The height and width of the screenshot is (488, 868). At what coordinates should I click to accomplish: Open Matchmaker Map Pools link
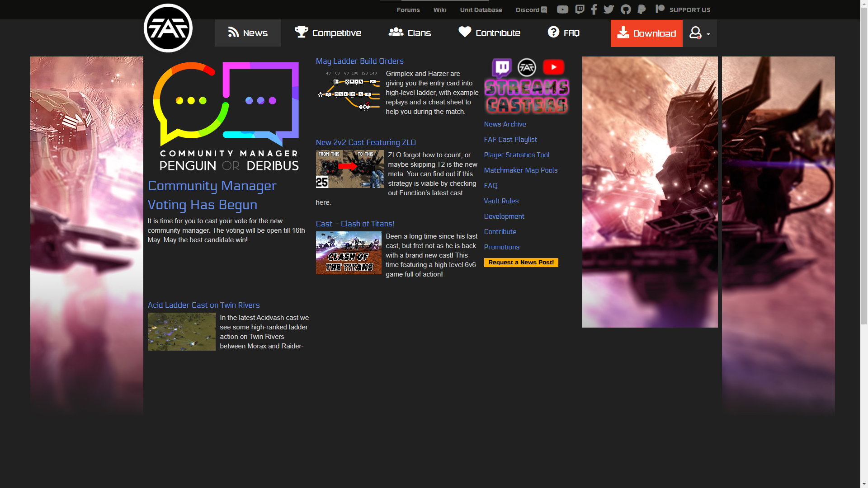(x=521, y=170)
